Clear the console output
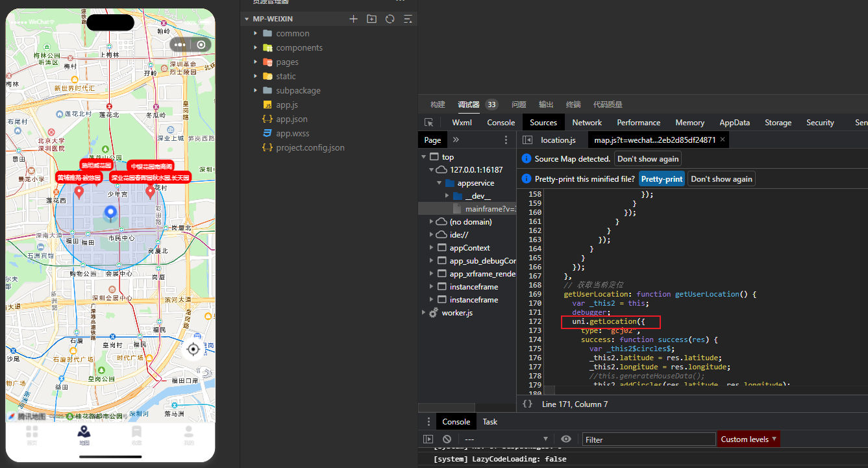This screenshot has width=868, height=468. [x=447, y=439]
